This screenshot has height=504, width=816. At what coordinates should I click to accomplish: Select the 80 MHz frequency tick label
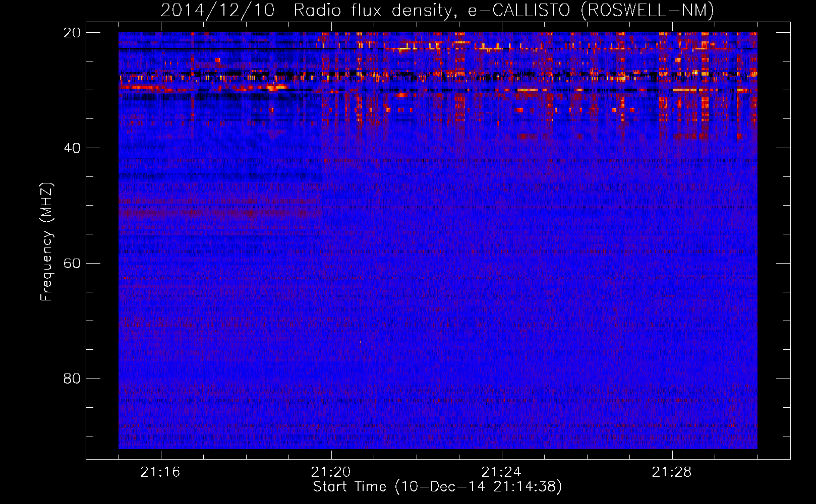coord(72,379)
